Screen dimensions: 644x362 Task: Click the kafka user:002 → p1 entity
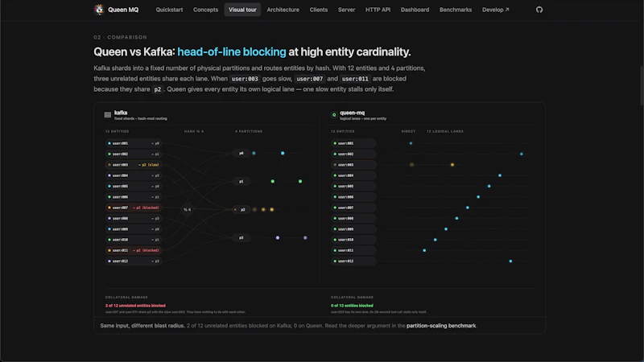tap(134, 154)
